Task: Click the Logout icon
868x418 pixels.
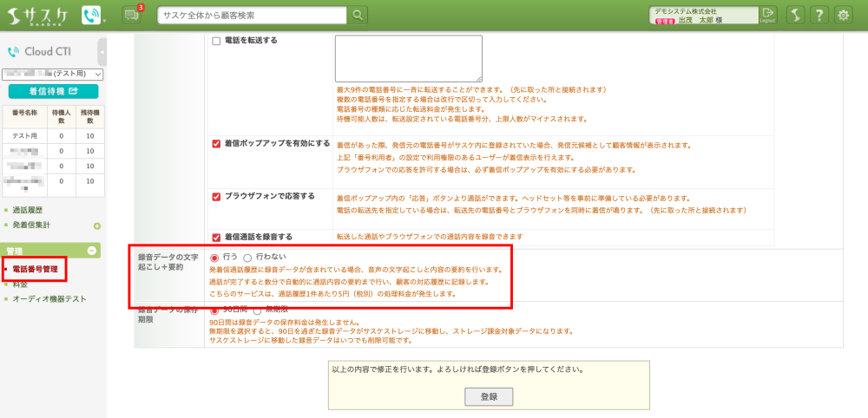Action: (x=767, y=15)
